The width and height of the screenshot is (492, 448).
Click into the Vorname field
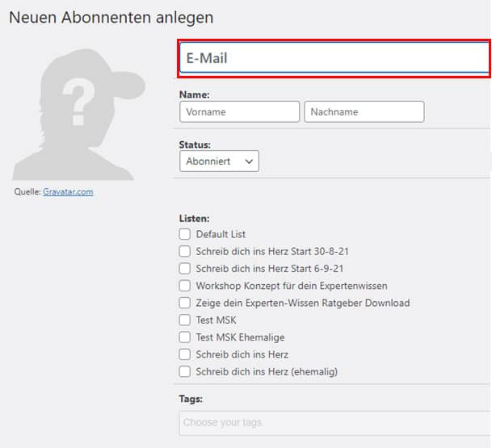[239, 112]
